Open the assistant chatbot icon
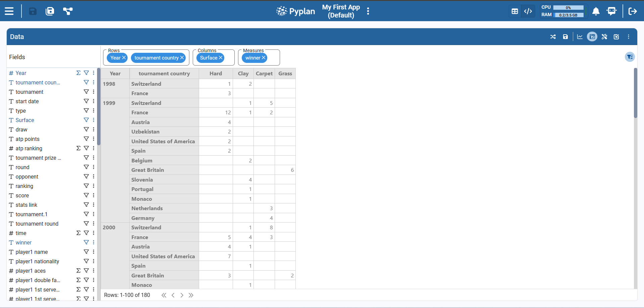Viewport: 644px width, 308px height. 611,11
